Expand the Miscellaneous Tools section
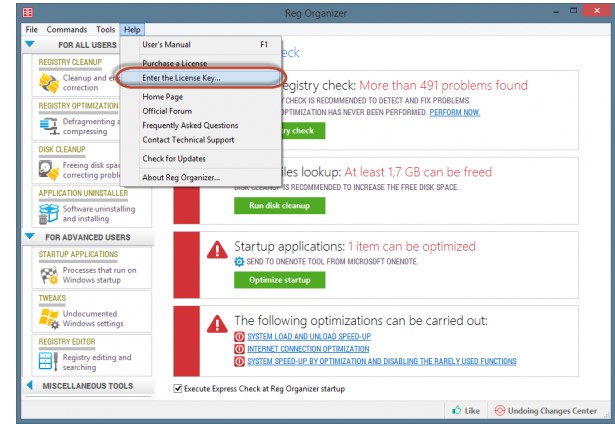The width and height of the screenshot is (615, 424). (30, 385)
